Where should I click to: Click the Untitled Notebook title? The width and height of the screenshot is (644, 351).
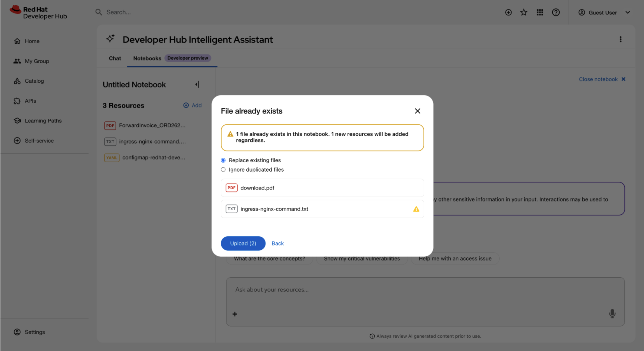click(134, 85)
